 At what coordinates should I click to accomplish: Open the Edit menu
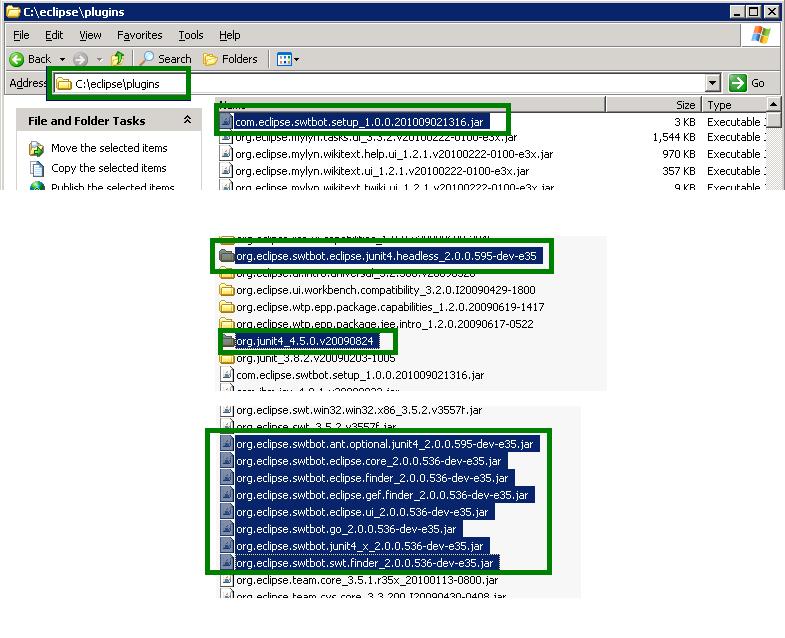coord(54,35)
